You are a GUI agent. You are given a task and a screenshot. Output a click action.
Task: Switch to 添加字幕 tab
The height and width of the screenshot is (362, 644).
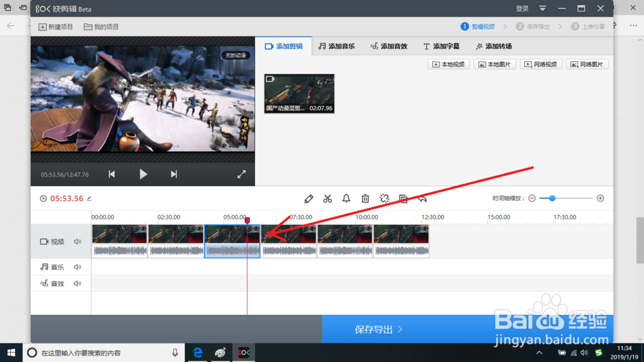point(441,46)
